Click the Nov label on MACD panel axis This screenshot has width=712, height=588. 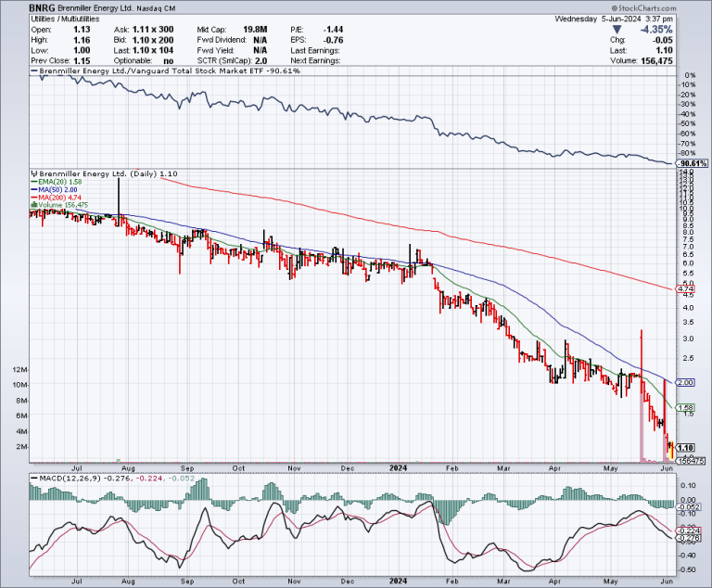(294, 582)
